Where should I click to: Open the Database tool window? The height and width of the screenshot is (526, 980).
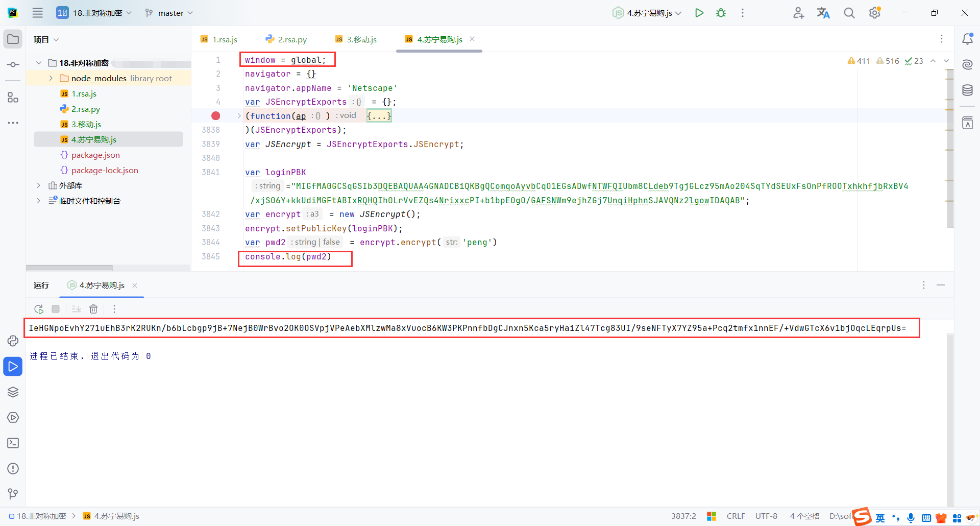click(967, 90)
